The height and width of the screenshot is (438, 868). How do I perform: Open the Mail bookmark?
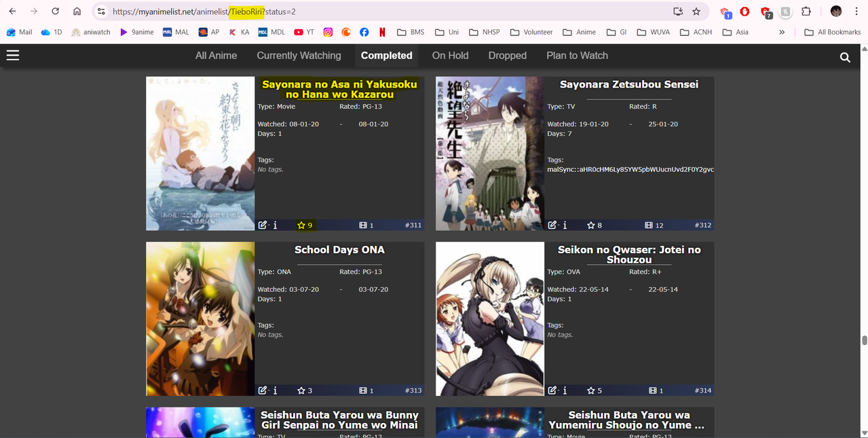point(20,32)
